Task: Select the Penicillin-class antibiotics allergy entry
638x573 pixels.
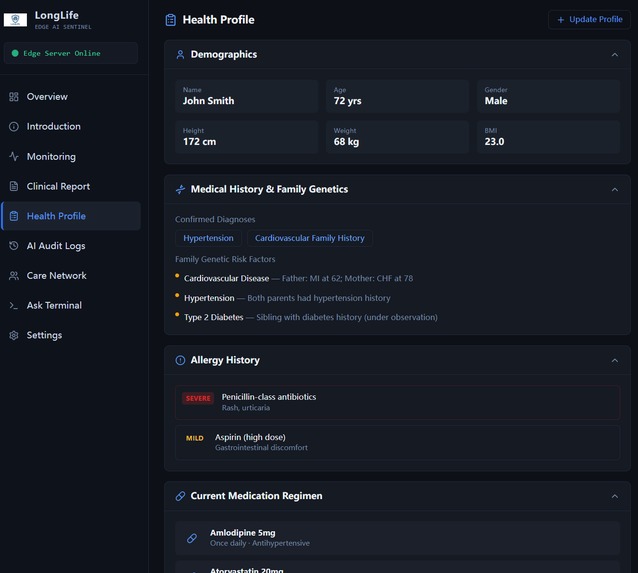Action: pos(397,402)
